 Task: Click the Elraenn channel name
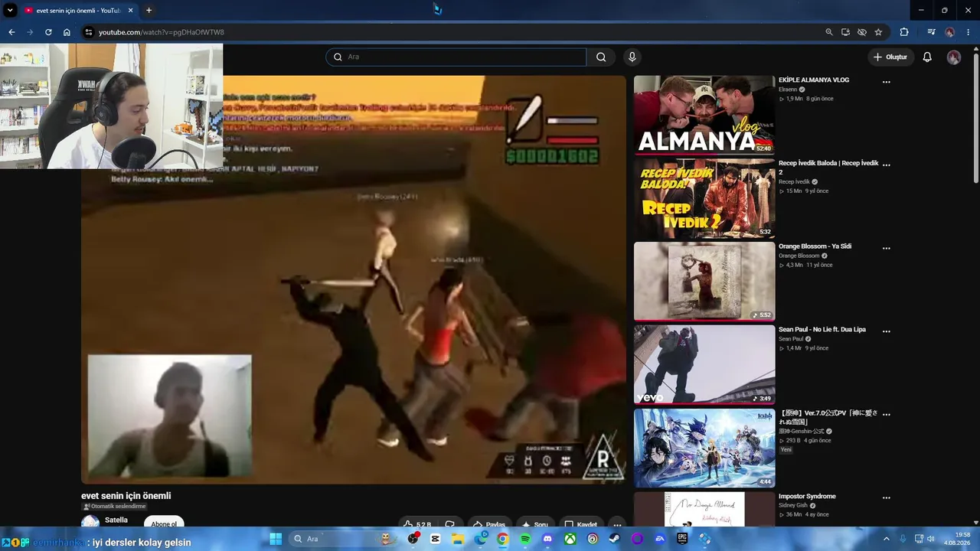click(x=788, y=90)
